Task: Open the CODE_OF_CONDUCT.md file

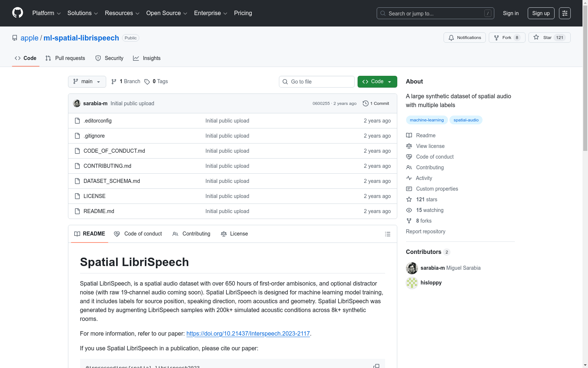Action: [x=114, y=151]
